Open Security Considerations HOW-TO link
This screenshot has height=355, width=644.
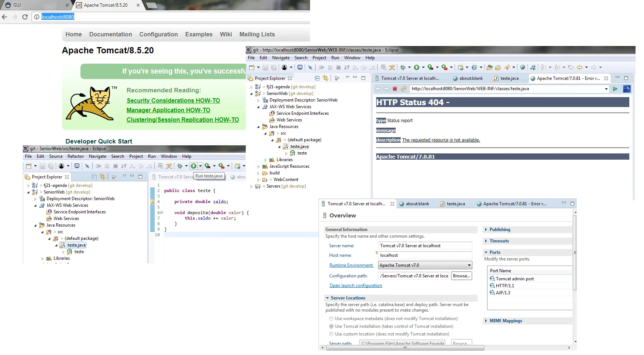[x=173, y=100]
